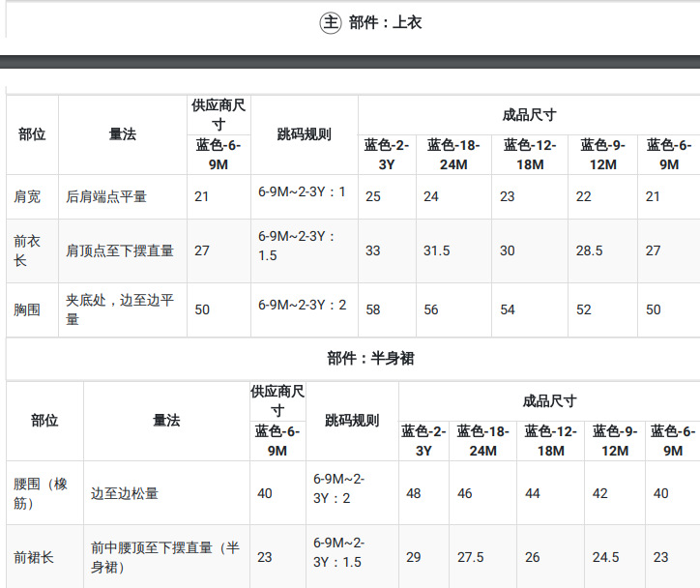Click value 25 in 肩宽 row

tap(373, 196)
